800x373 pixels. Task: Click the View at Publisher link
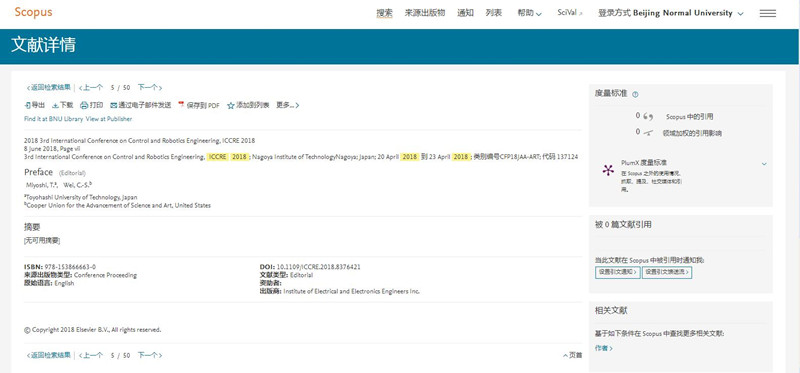click(x=109, y=119)
